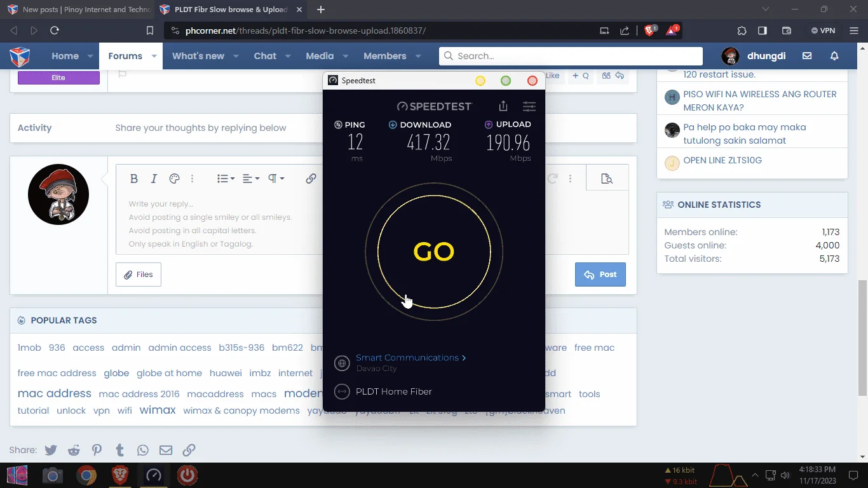Toggle Italic in reply editor
The image size is (868, 488).
click(x=154, y=179)
